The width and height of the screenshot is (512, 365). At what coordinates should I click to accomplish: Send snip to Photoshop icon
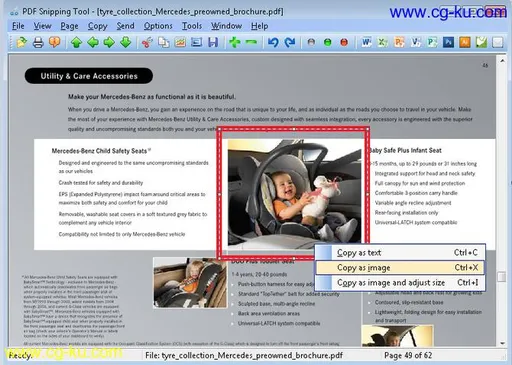(x=448, y=42)
